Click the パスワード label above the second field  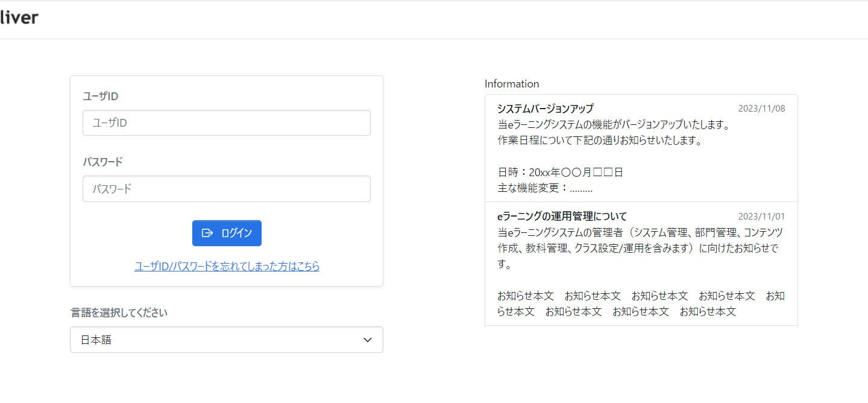tap(102, 162)
